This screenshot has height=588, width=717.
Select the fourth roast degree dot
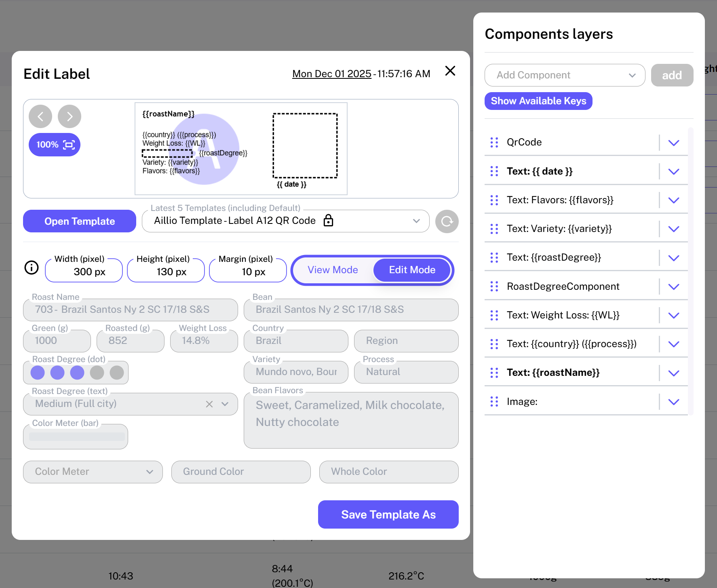(x=97, y=373)
